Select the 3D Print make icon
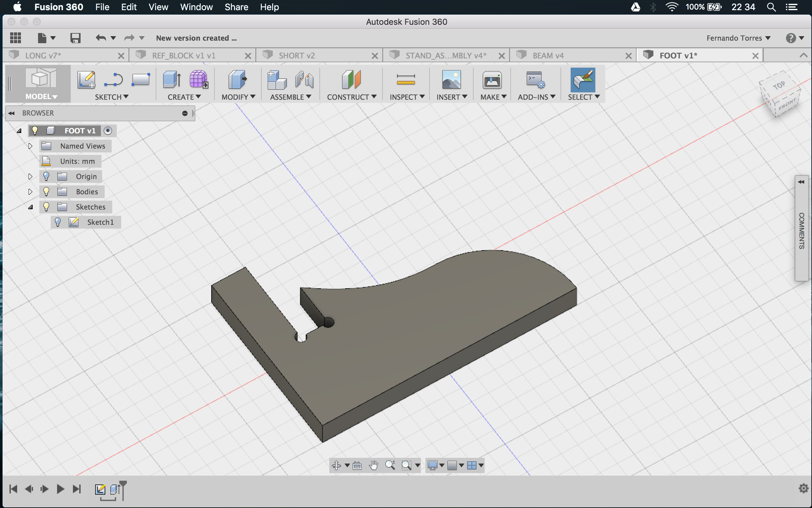 click(492, 80)
